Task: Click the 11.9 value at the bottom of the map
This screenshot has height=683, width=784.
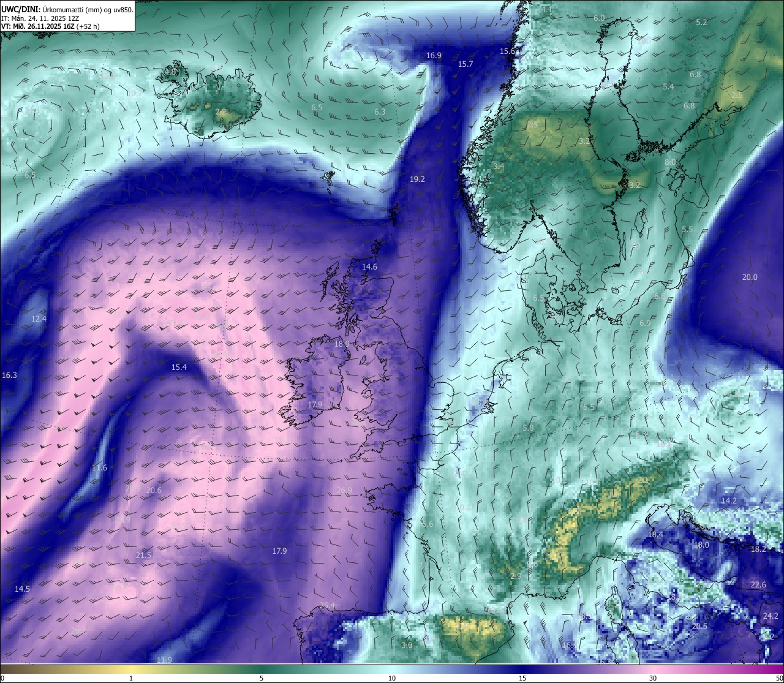Action: (164, 660)
